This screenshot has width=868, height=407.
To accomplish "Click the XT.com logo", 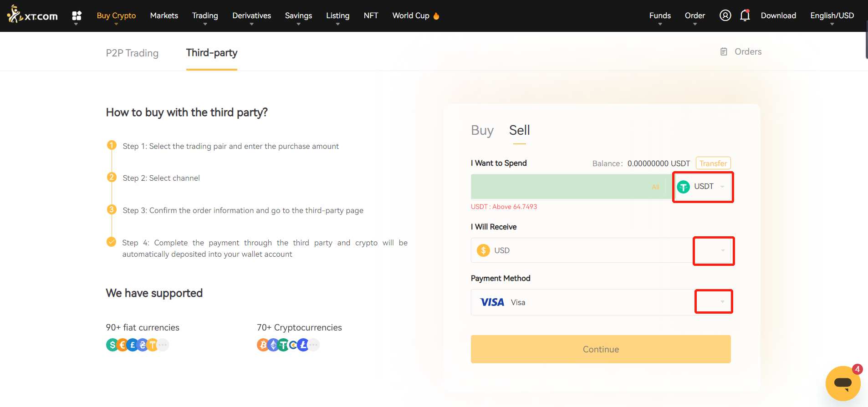I will [x=32, y=15].
